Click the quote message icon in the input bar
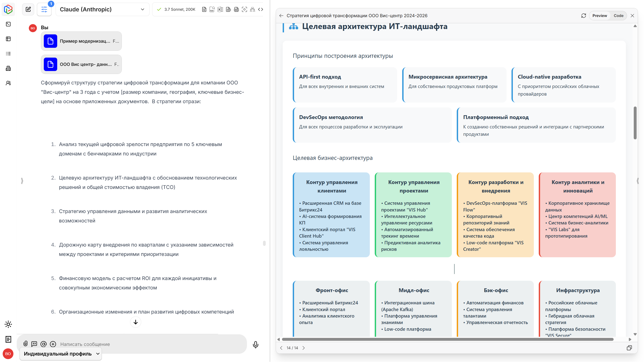The image size is (644, 362). (x=34, y=344)
